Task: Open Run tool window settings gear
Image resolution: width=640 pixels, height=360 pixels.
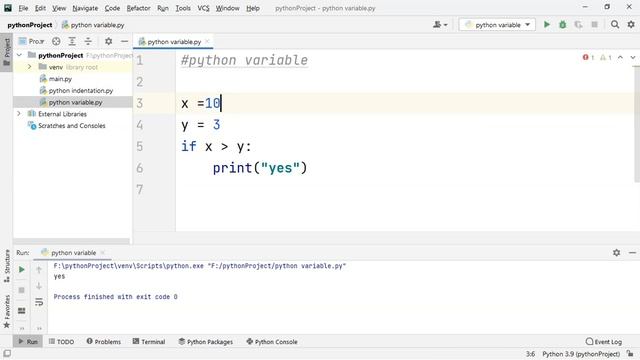Action: pyautogui.click(x=616, y=253)
